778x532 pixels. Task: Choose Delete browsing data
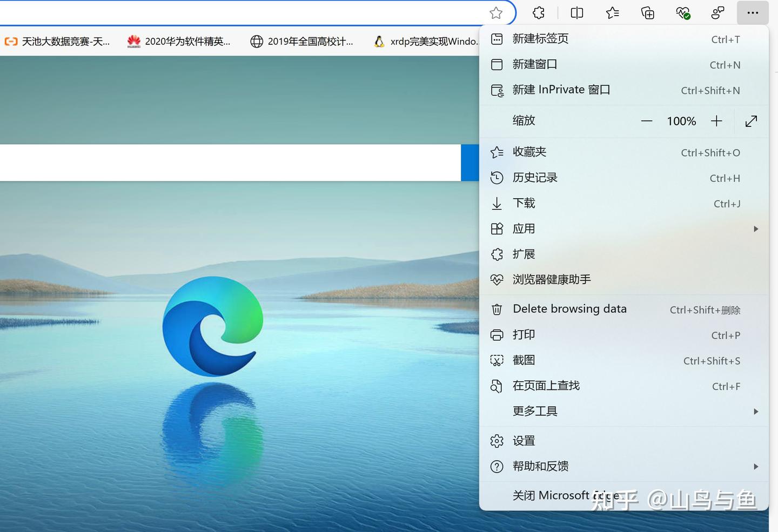click(x=624, y=309)
